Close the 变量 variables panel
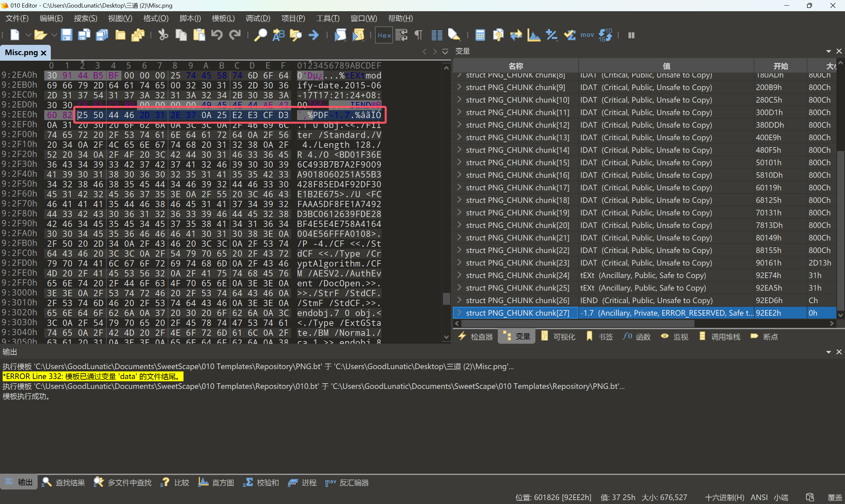This screenshot has width=845, height=504. click(x=839, y=51)
